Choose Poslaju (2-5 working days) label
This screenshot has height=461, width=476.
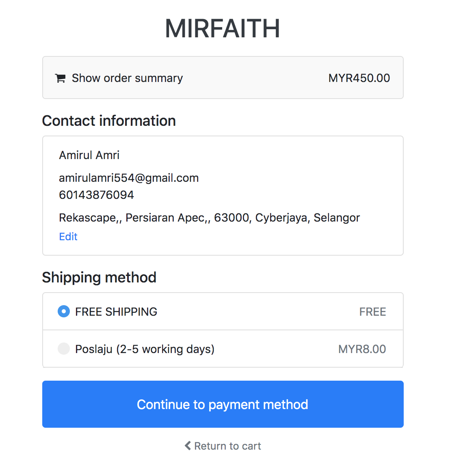coord(145,349)
